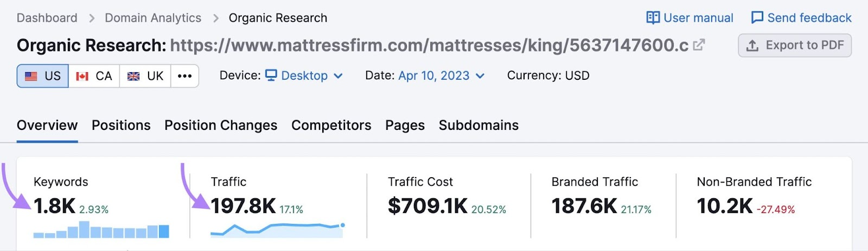Click the UK flag icon
This screenshot has width=868, height=251.
coord(133,76)
